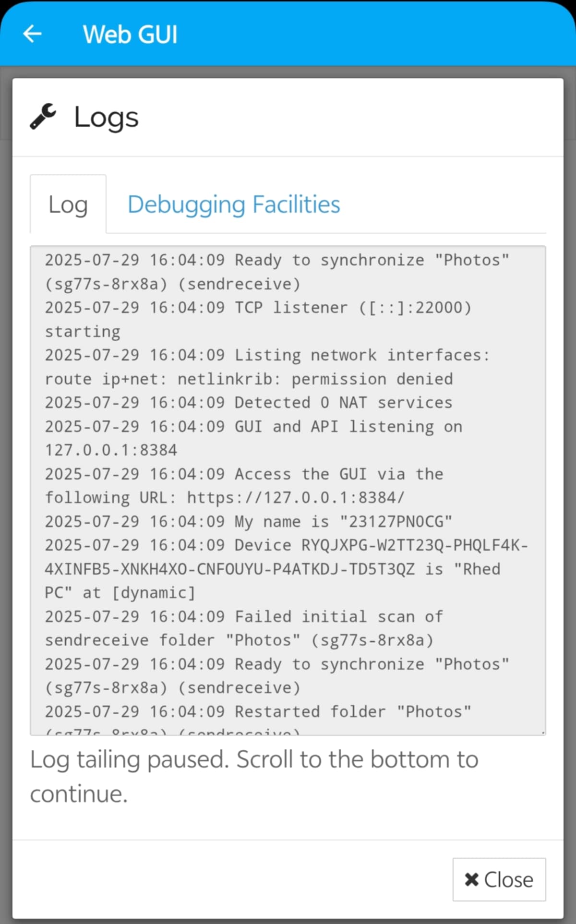Click the wrench icon beside Logs

click(43, 117)
